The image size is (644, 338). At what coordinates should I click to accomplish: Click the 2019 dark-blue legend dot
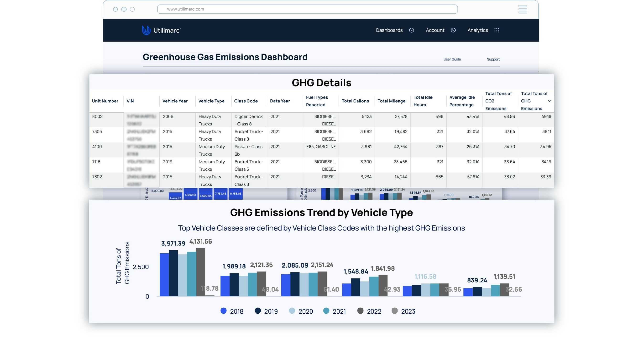(x=258, y=311)
